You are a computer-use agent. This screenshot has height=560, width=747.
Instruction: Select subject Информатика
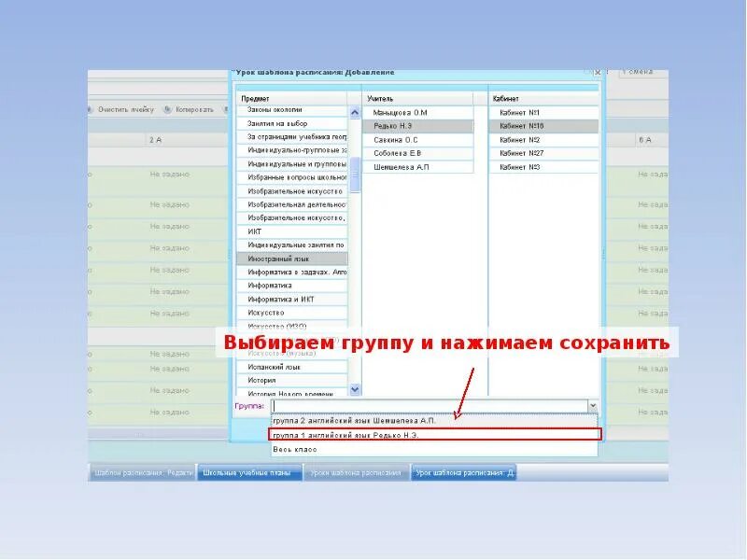292,286
